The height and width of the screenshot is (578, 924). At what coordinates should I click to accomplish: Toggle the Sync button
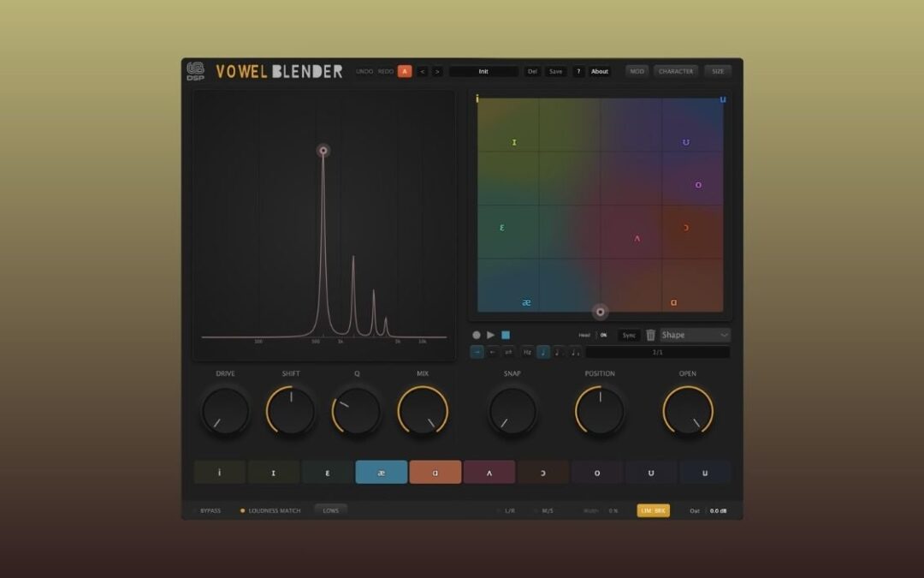click(629, 335)
